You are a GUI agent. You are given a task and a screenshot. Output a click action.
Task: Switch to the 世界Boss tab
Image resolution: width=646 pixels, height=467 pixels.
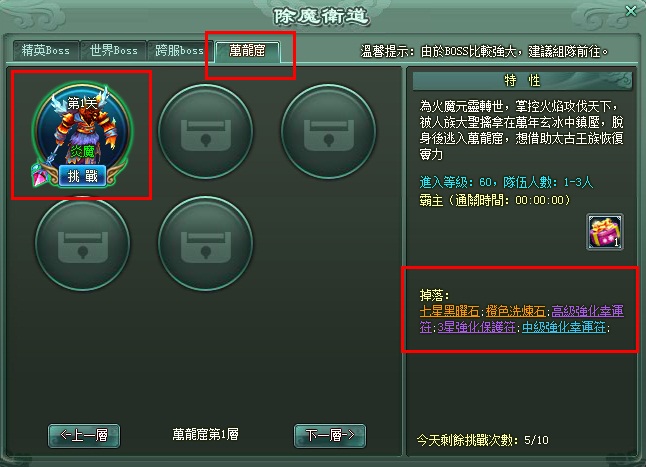click(113, 50)
